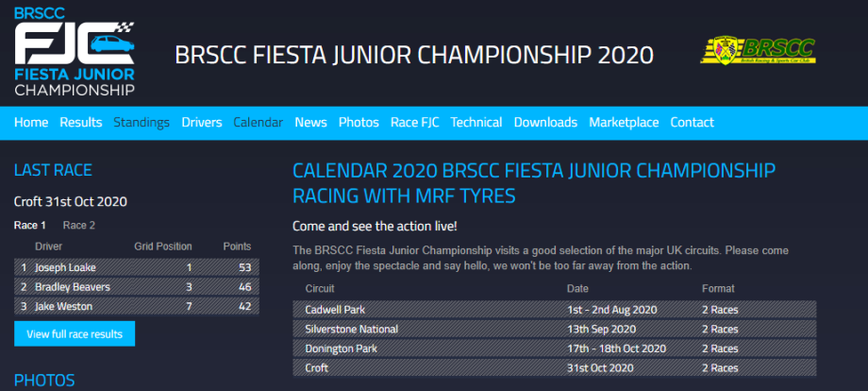
Task: Open the Technical section
Action: (x=476, y=123)
